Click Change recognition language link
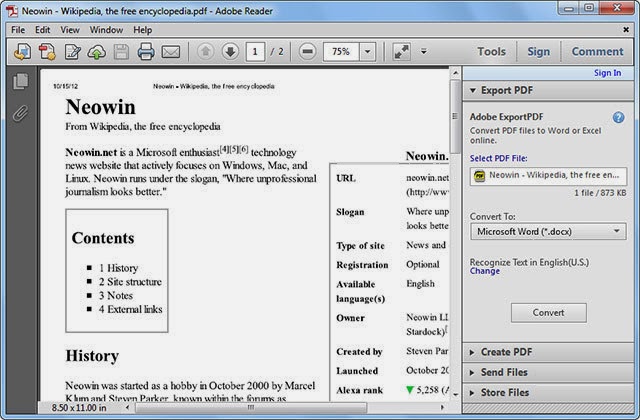Viewport: 640px width, 420px height. pyautogui.click(x=484, y=271)
